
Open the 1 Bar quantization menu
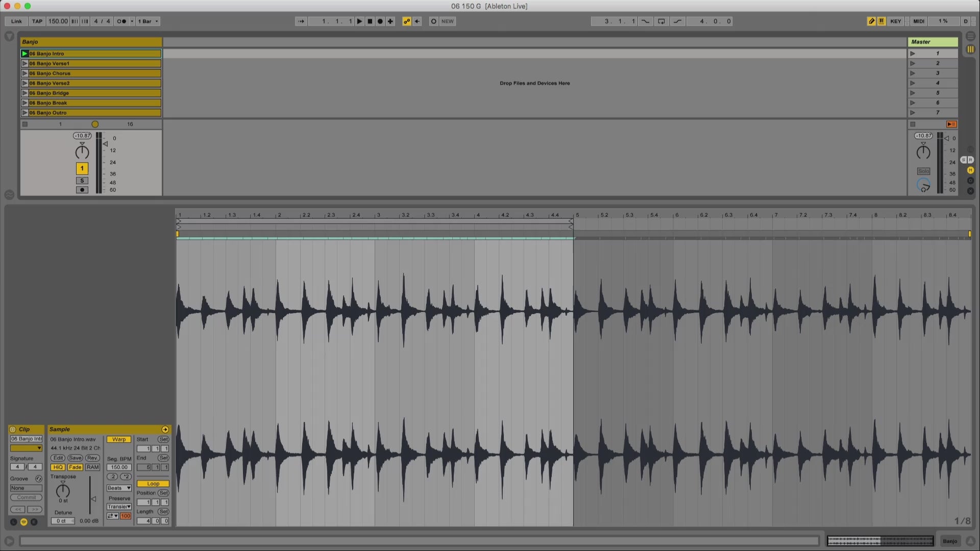(148, 21)
